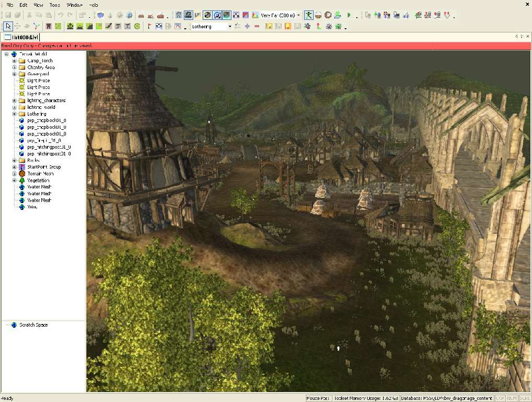Select the last prp_hitchingpost01_0 item
The image size is (532, 402).
(49, 154)
